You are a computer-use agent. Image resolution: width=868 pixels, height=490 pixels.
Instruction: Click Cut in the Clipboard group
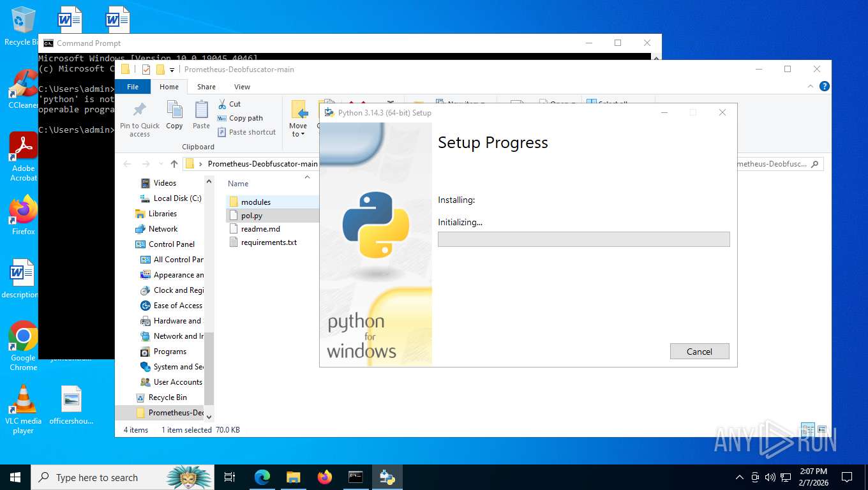(x=229, y=104)
